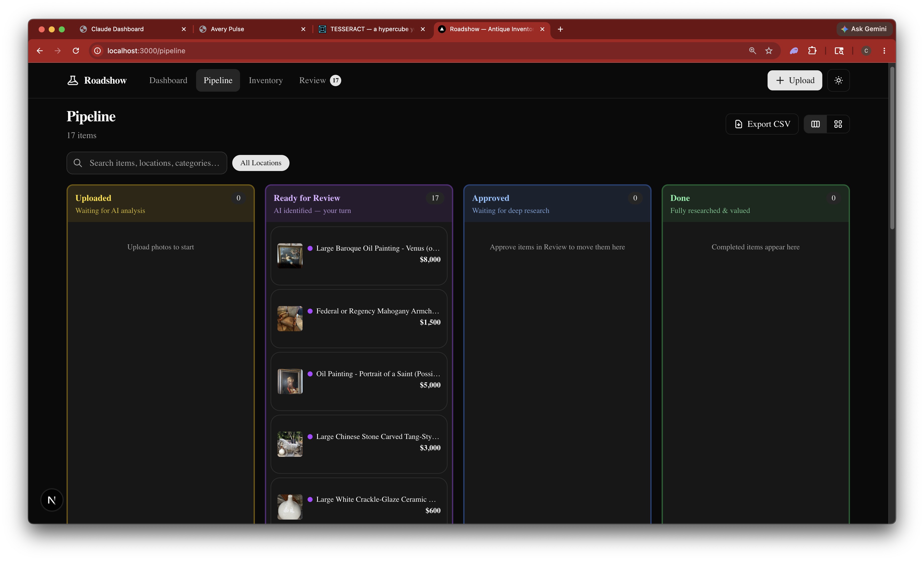Open the Next.js dev tools badge
Image resolution: width=924 pixels, height=561 pixels.
click(x=52, y=500)
